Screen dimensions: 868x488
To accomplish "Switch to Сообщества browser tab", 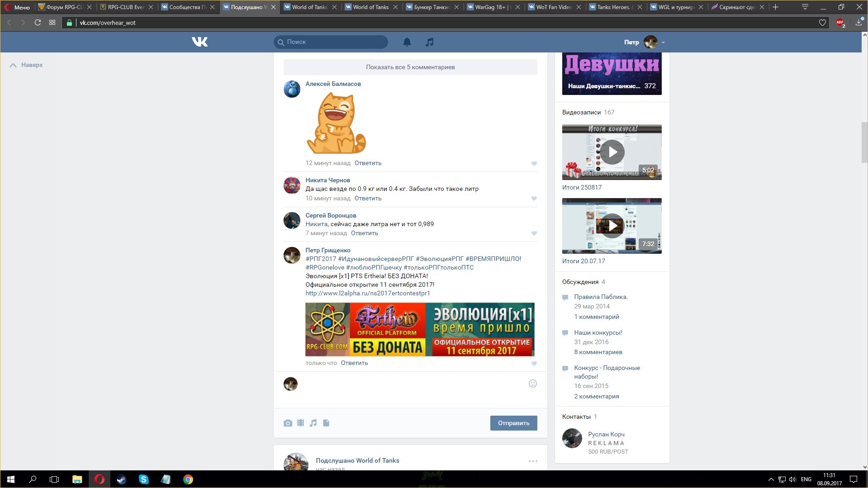I will click(187, 7).
